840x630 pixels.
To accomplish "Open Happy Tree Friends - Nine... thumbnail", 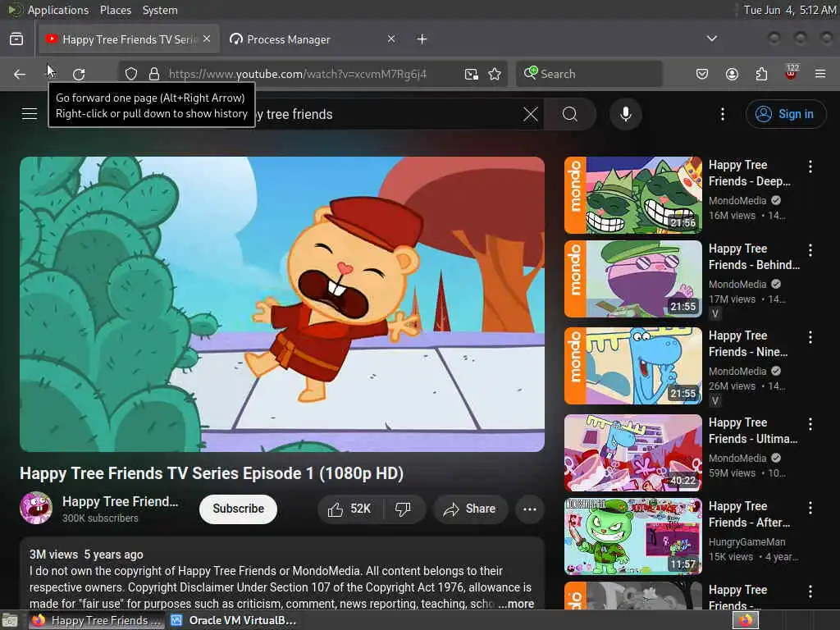I will pos(632,366).
